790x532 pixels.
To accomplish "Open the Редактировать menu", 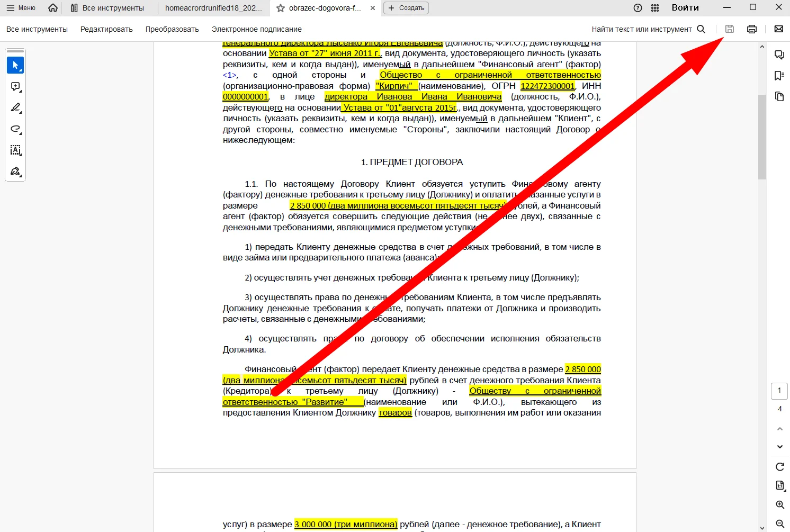I will pos(106,29).
